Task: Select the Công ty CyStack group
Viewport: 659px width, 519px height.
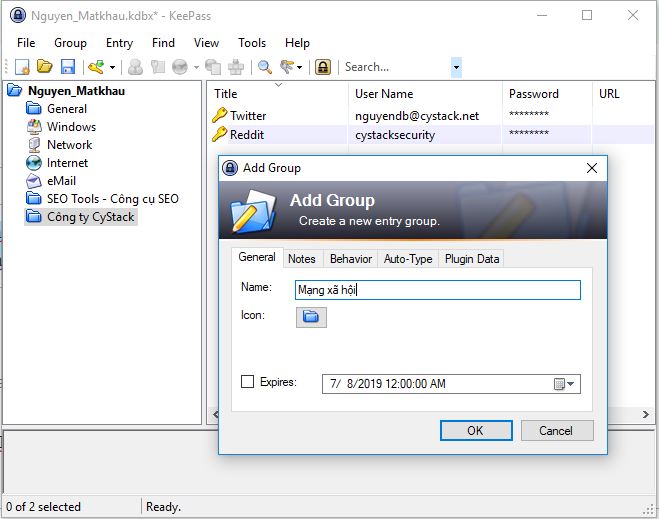Action: (90, 217)
